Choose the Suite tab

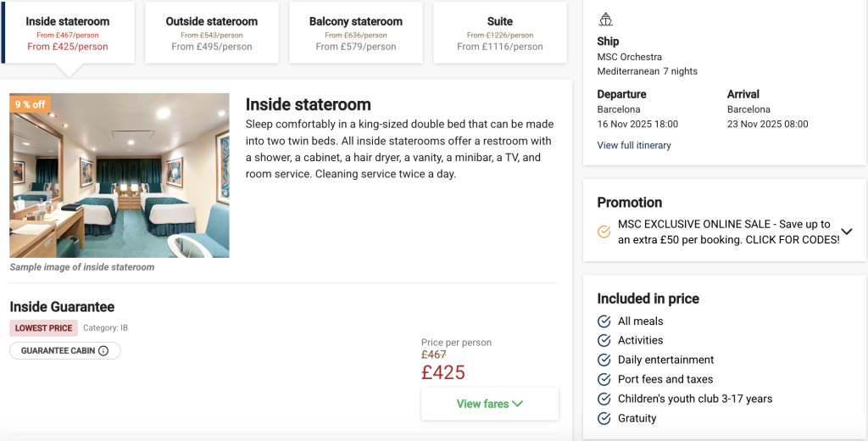(x=500, y=33)
